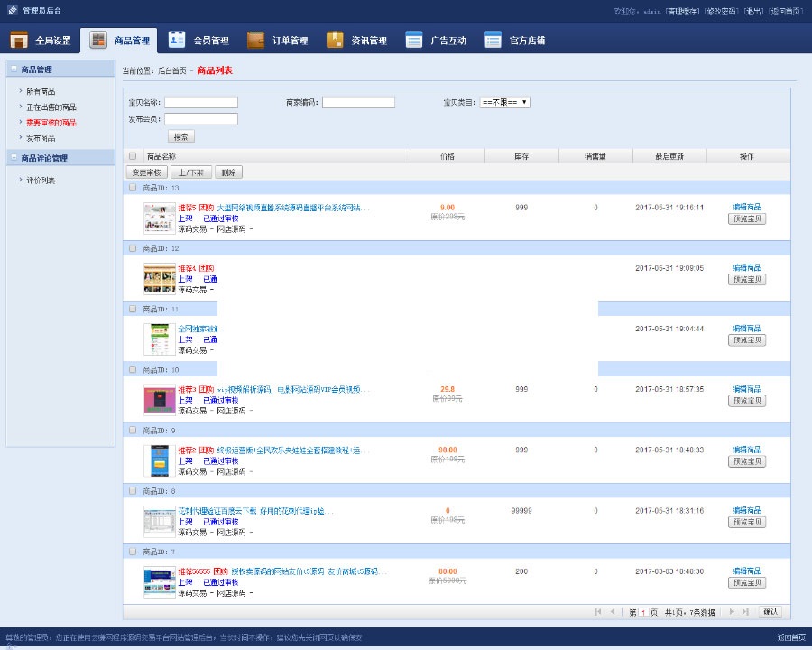Click 后台首页 in the breadcrumb
This screenshot has width=812, height=650.
[x=172, y=70]
